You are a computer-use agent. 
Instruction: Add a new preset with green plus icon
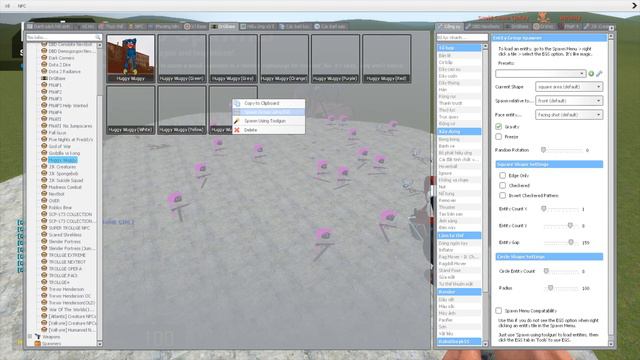[x=591, y=73]
